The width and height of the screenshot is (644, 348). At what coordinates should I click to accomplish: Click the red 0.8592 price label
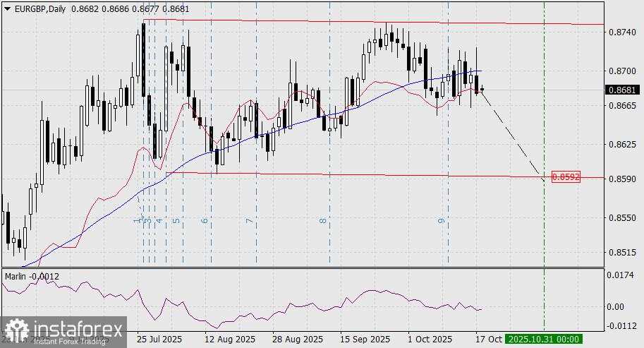566,177
